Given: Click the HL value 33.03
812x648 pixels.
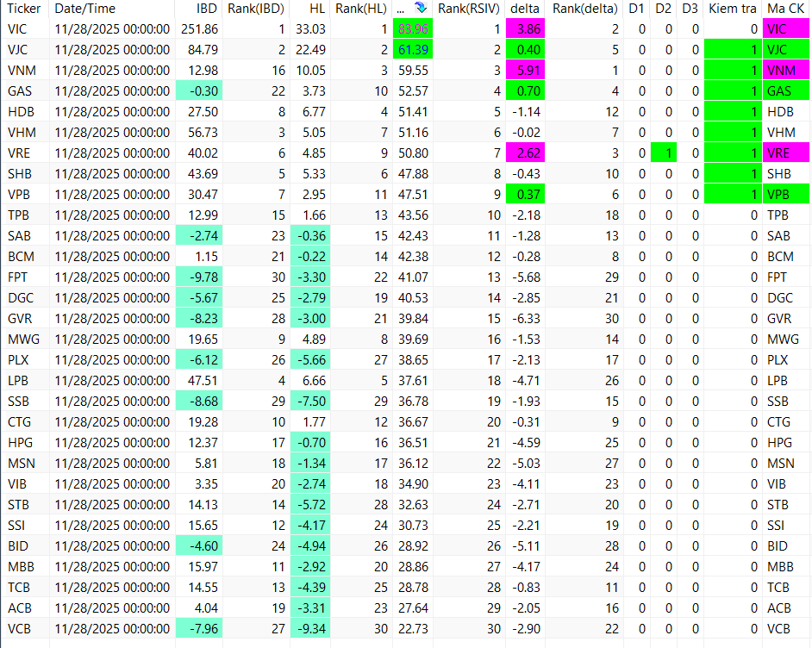Looking at the screenshot, I should point(310,29).
